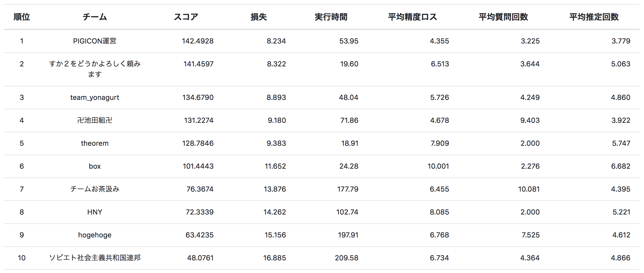644x273 pixels.
Task: Select the hogehoge team name
Action: (x=94, y=235)
